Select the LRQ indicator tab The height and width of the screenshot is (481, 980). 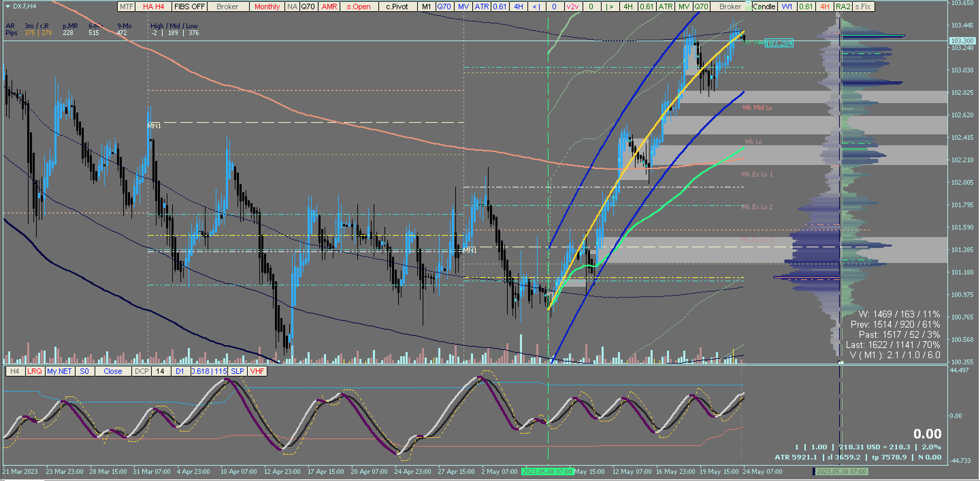[35, 371]
